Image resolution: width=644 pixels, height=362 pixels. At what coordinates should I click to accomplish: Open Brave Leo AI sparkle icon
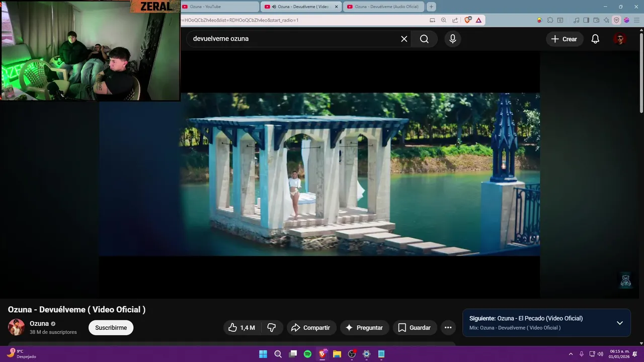pyautogui.click(x=606, y=20)
